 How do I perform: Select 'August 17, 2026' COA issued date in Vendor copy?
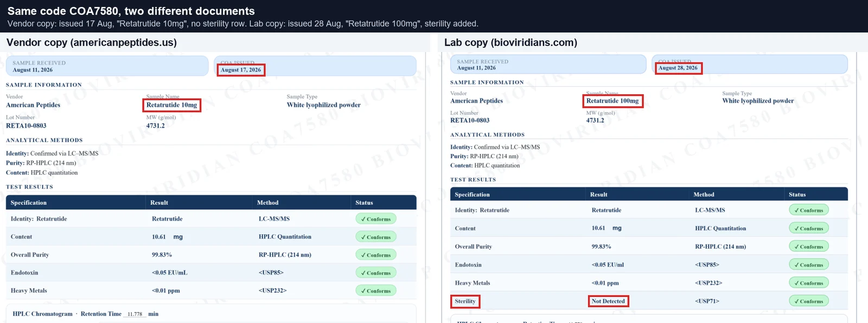click(241, 70)
